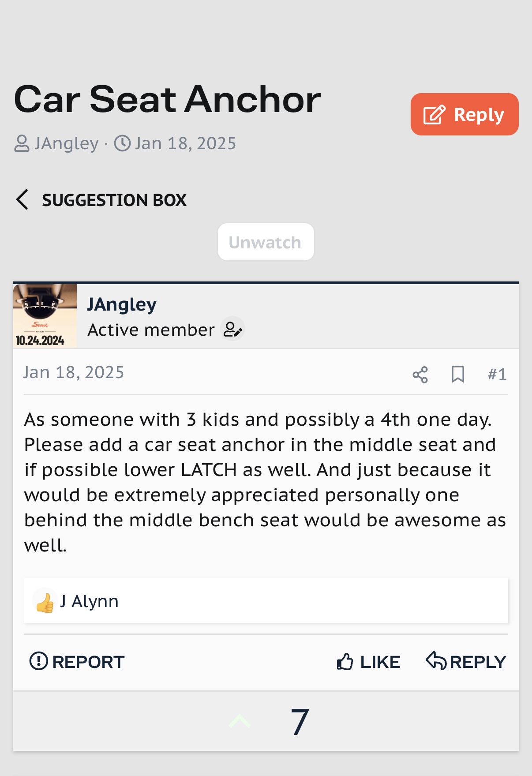The width and height of the screenshot is (532, 776).
Task: Click the vote count 7
Action: click(300, 722)
